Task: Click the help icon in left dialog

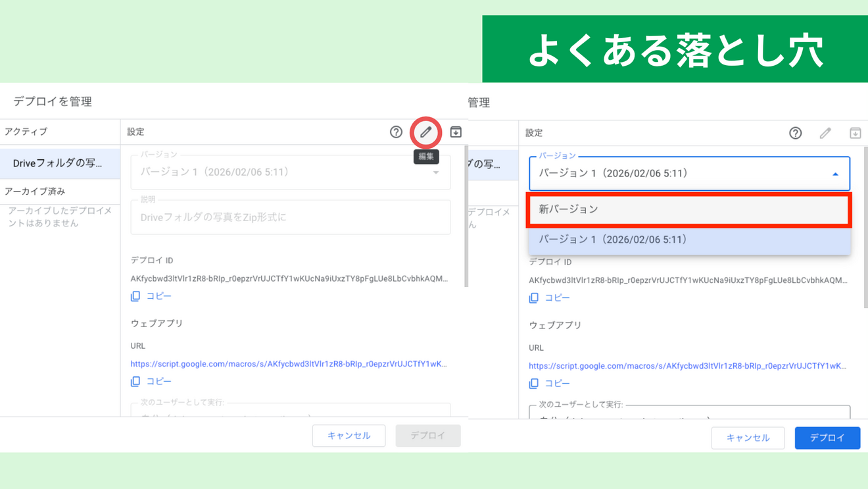Action: (396, 132)
